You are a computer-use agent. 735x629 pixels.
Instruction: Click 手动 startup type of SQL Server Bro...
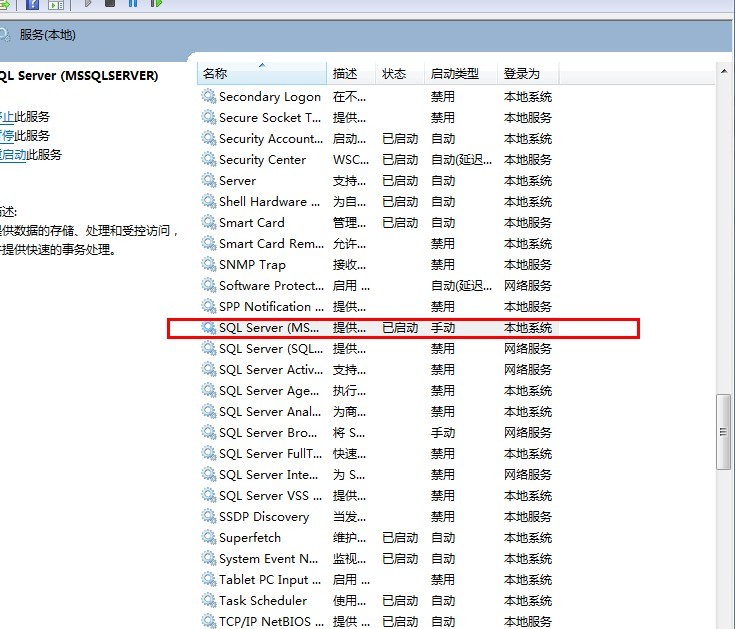click(443, 433)
